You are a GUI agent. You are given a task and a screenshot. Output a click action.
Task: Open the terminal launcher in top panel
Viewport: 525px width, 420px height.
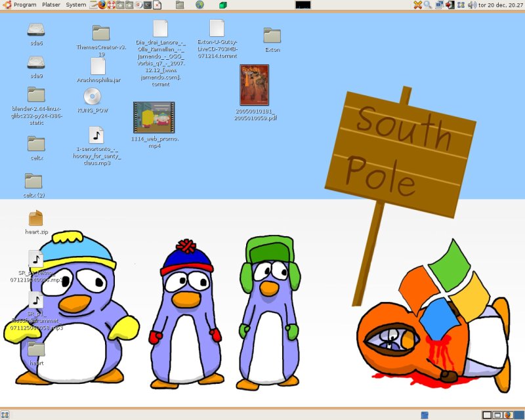coord(148,5)
